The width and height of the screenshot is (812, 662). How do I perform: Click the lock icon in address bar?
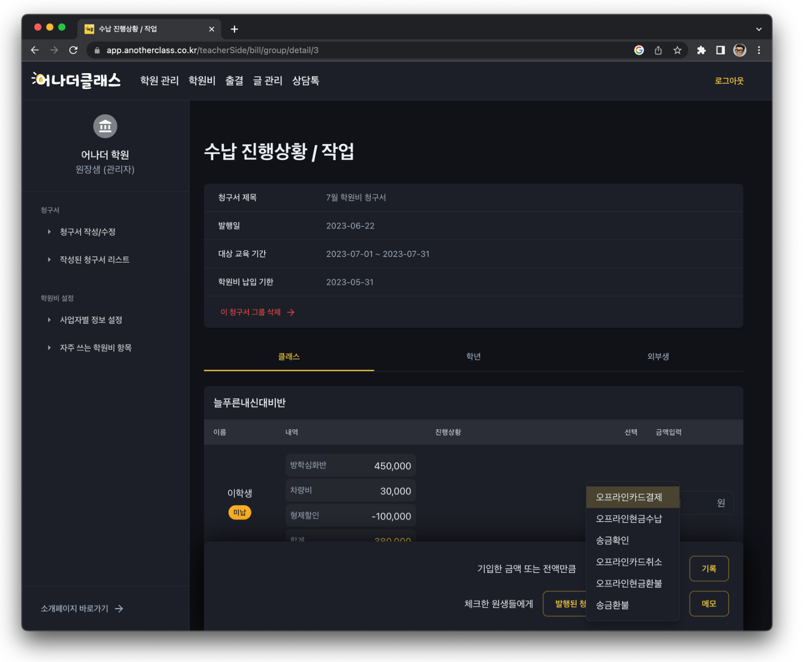coord(97,50)
